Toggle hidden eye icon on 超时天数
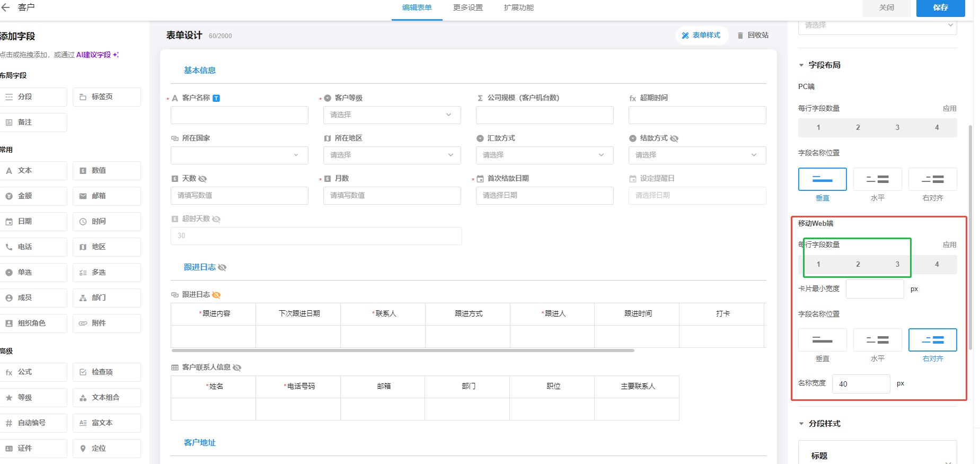Screen dimensions: 980x464 [216, 219]
